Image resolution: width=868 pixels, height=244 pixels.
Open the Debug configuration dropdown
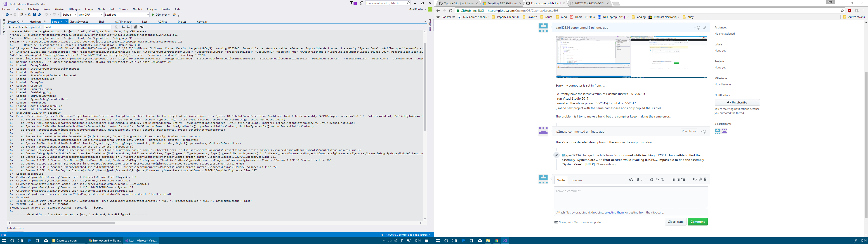point(69,15)
